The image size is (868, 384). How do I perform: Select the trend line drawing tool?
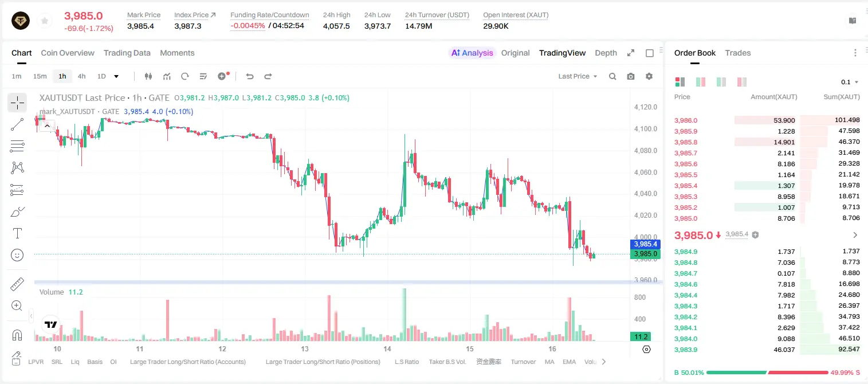[x=17, y=124]
